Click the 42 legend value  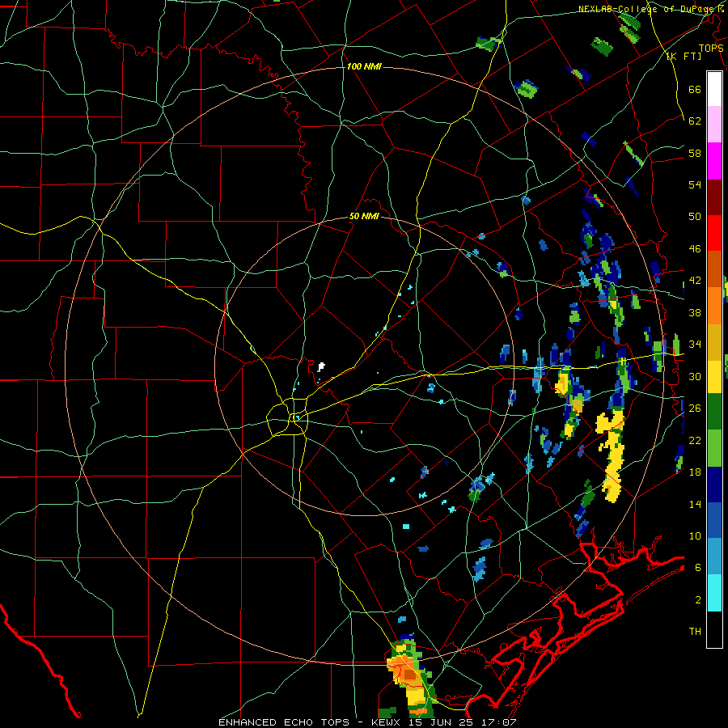point(695,281)
